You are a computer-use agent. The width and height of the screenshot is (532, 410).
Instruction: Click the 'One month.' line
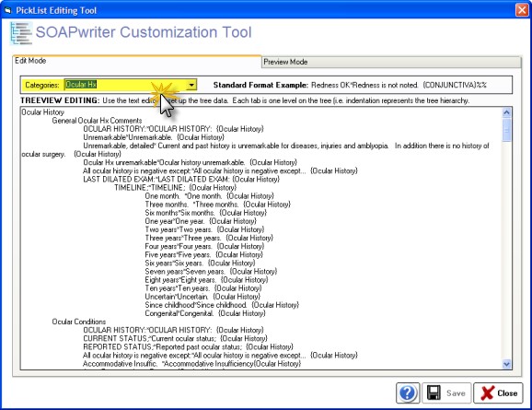tap(209, 196)
